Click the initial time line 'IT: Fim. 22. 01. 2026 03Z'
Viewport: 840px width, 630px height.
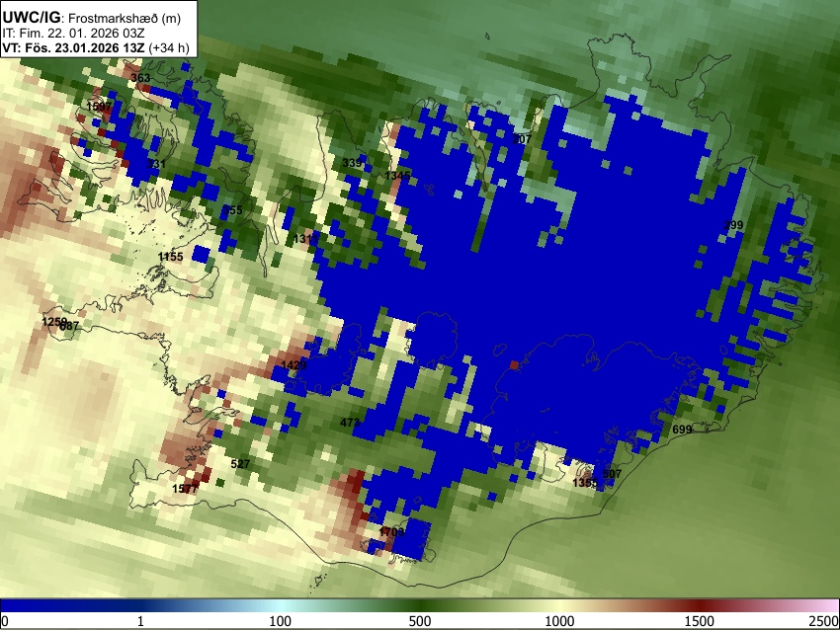click(x=73, y=34)
